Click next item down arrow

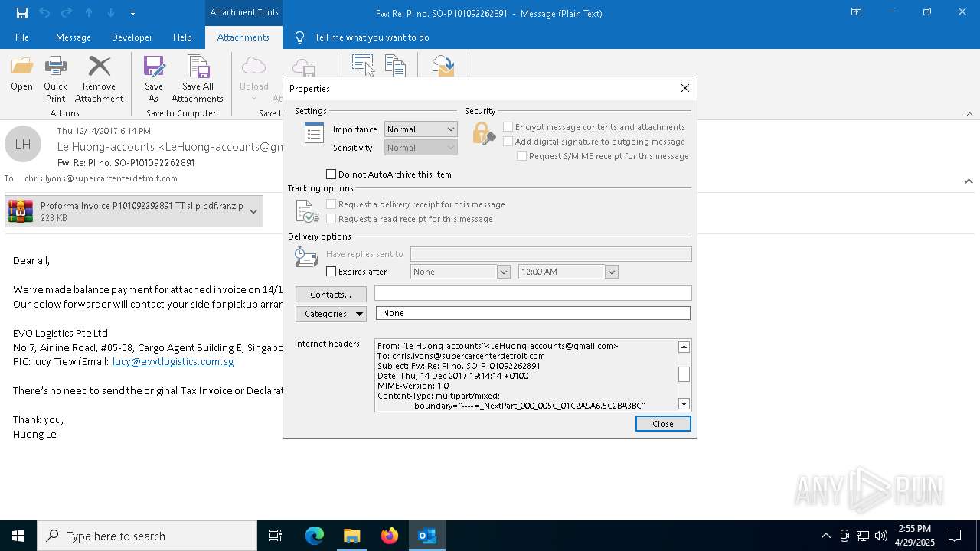(111, 13)
